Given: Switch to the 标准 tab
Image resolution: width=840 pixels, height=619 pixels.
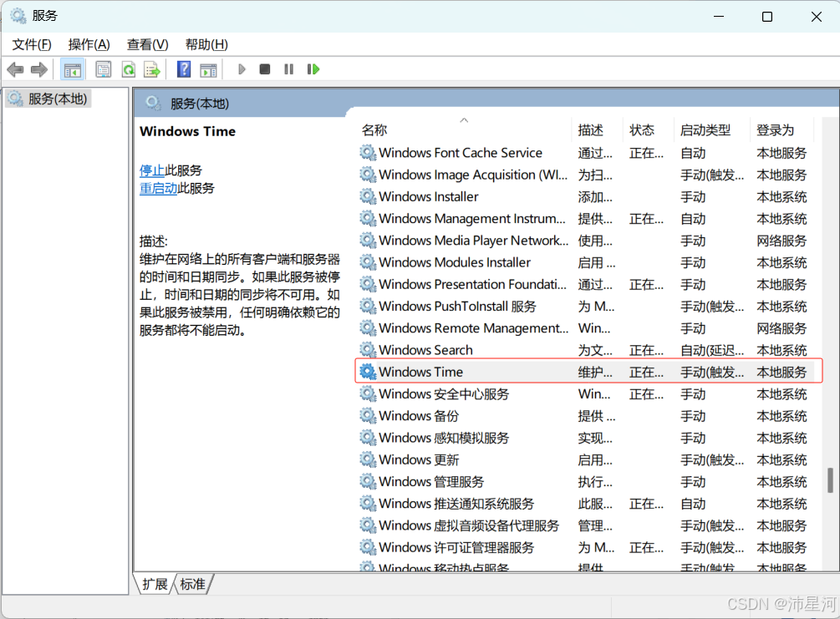Looking at the screenshot, I should point(193,584).
